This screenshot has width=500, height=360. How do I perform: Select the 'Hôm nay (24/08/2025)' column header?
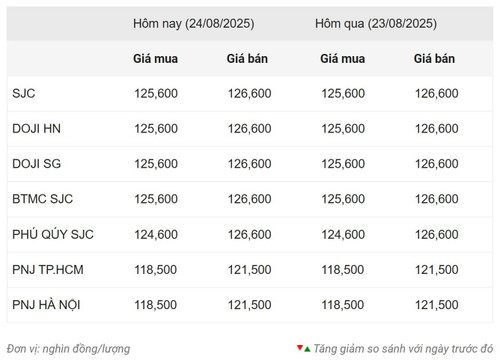pos(194,24)
